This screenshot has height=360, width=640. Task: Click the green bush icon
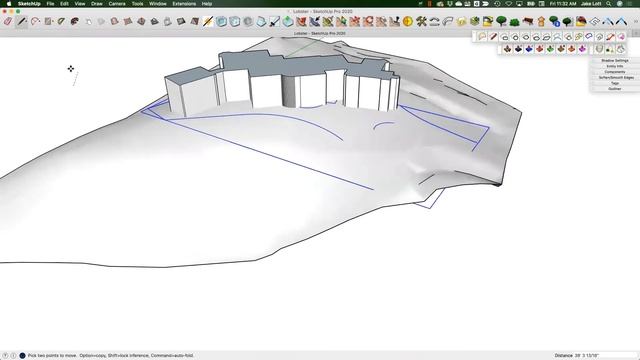coord(514,21)
